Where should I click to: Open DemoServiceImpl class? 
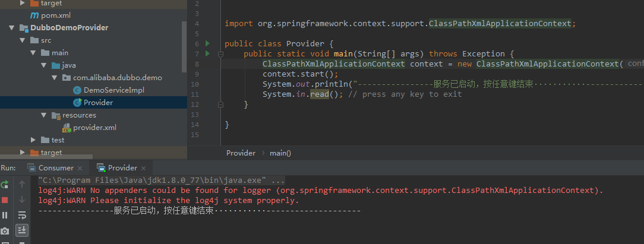click(x=113, y=90)
